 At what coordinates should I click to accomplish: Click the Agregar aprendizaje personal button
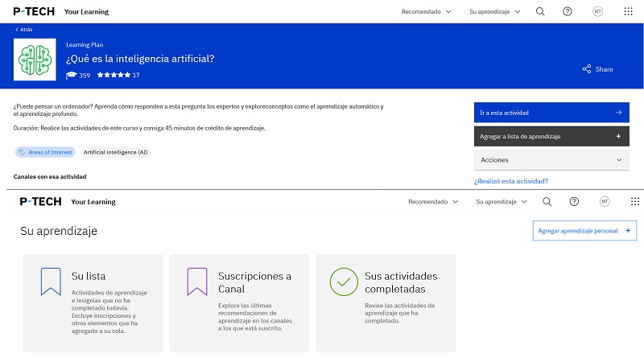[x=585, y=231]
